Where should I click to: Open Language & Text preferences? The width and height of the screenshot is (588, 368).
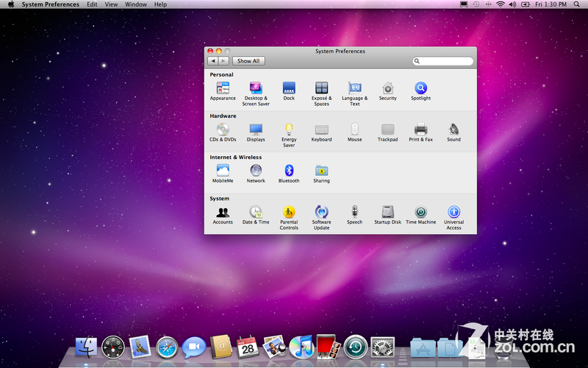pyautogui.click(x=354, y=94)
